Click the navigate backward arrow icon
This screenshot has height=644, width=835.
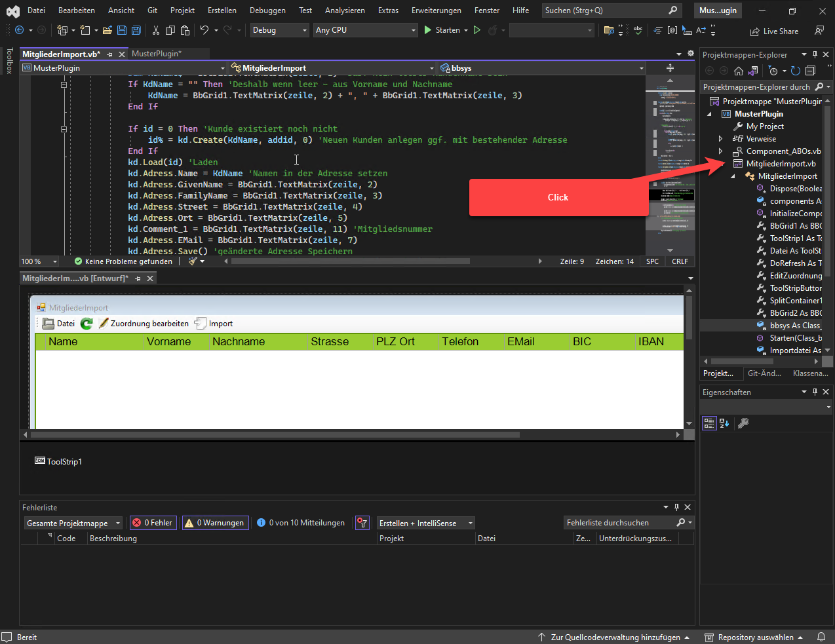point(19,30)
